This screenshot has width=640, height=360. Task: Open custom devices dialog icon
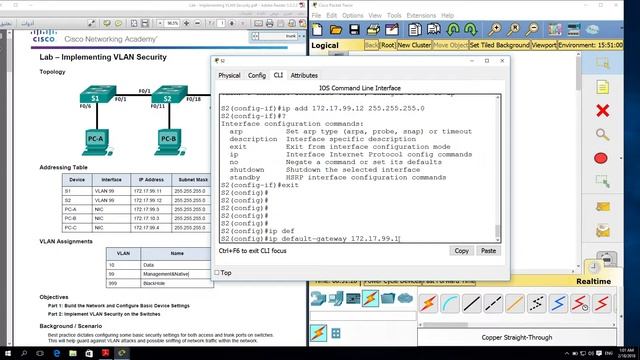(x=573, y=29)
